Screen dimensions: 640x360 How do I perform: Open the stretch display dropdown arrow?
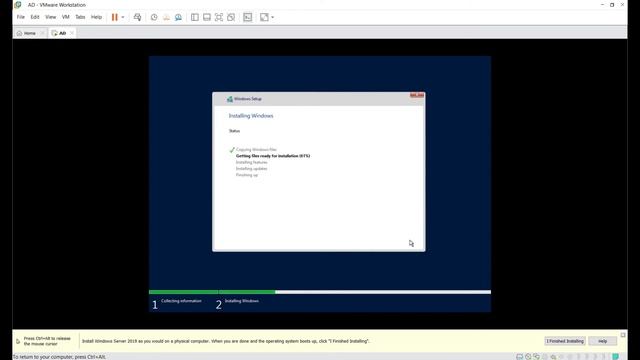[273, 17]
